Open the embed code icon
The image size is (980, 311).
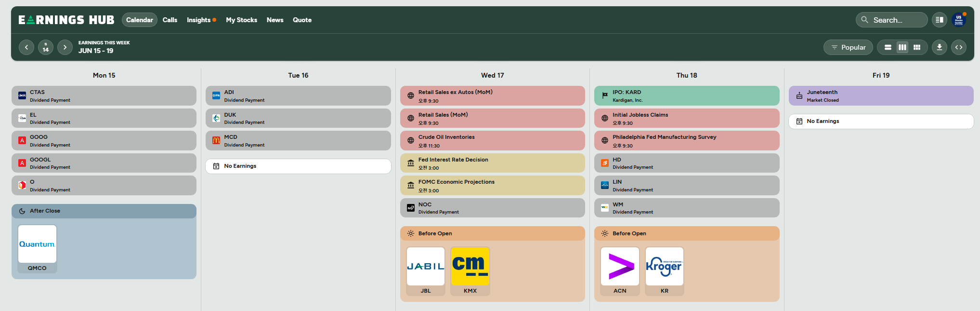coord(959,47)
